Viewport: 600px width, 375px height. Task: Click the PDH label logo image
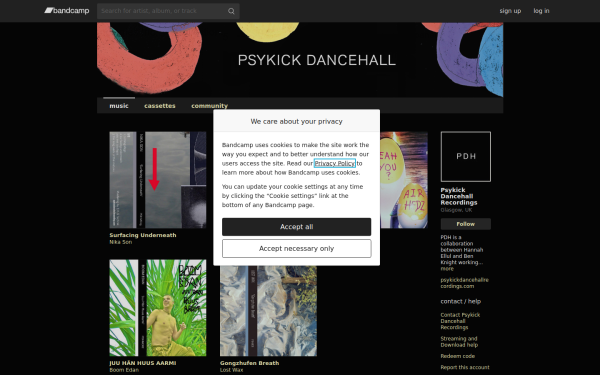[x=466, y=157]
